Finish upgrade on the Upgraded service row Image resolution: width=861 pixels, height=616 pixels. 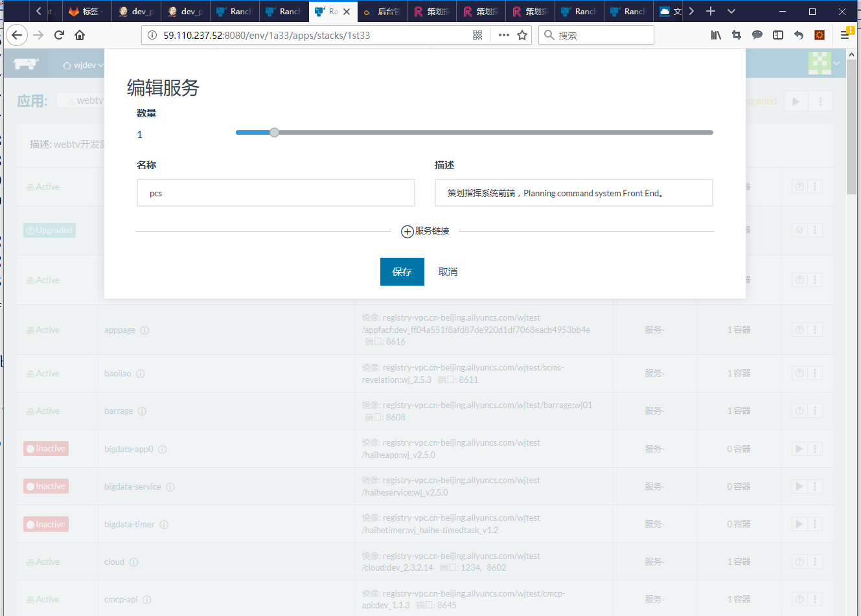click(799, 230)
